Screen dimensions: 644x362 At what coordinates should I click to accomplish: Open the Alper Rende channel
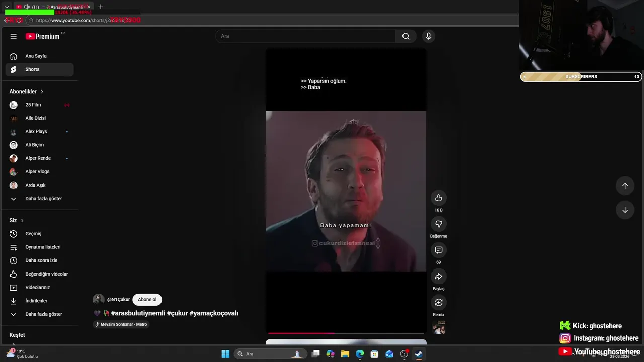point(40,158)
